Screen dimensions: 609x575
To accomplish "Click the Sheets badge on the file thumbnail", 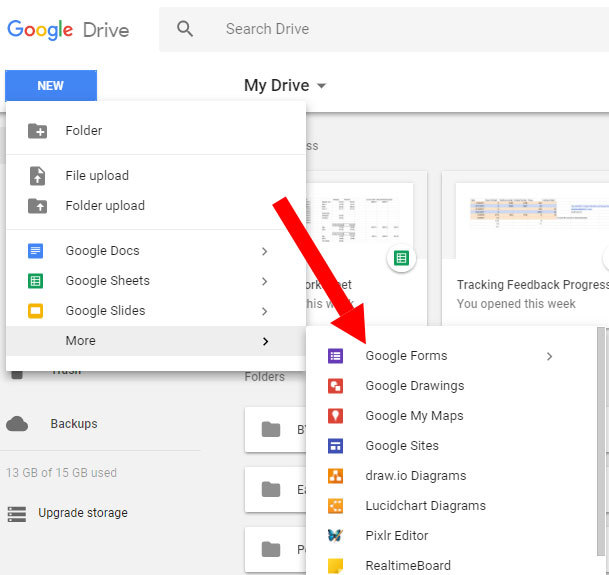I will pyautogui.click(x=401, y=258).
